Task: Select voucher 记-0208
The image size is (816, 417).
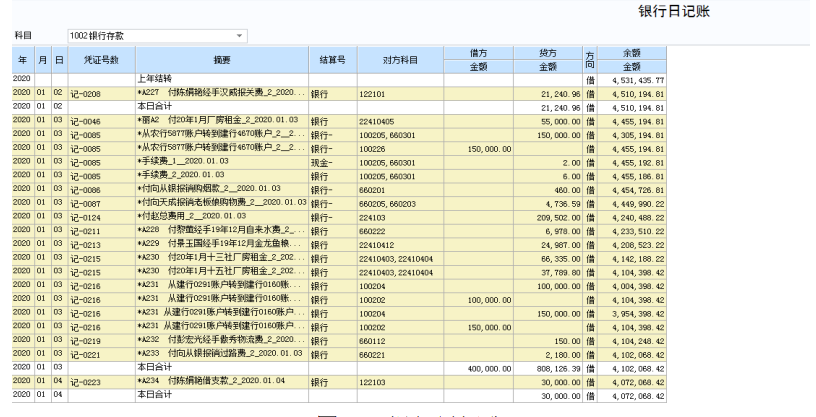Action: pyautogui.click(x=101, y=94)
